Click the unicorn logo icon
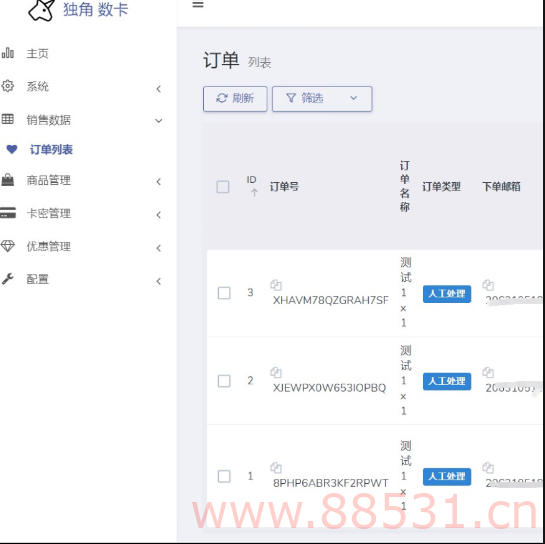This screenshot has width=545, height=544. (x=41, y=10)
